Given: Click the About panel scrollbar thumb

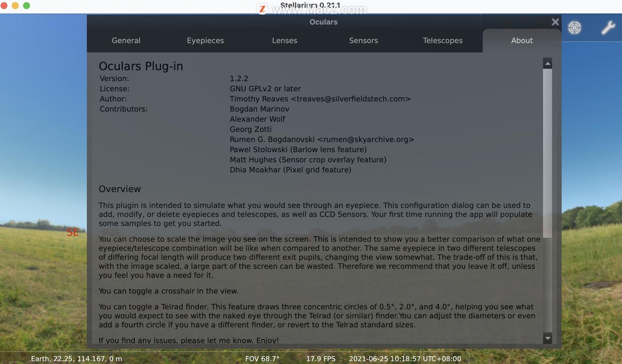Looking at the screenshot, I should (x=548, y=153).
